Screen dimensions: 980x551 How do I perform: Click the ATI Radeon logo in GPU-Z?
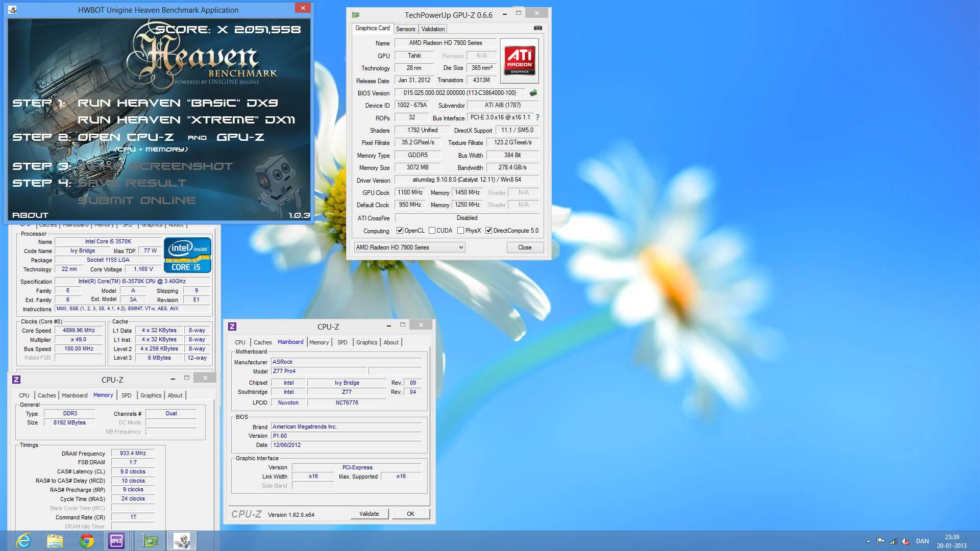point(520,61)
